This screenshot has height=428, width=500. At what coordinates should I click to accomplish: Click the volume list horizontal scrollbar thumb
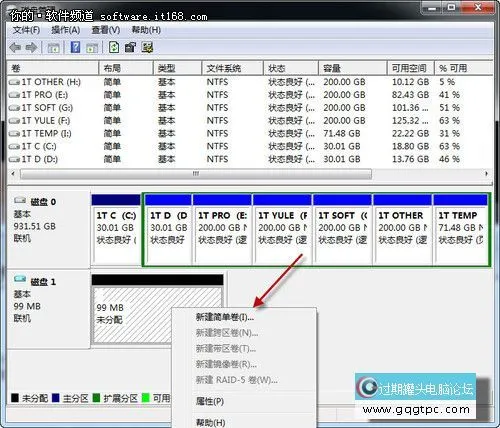click(196, 174)
